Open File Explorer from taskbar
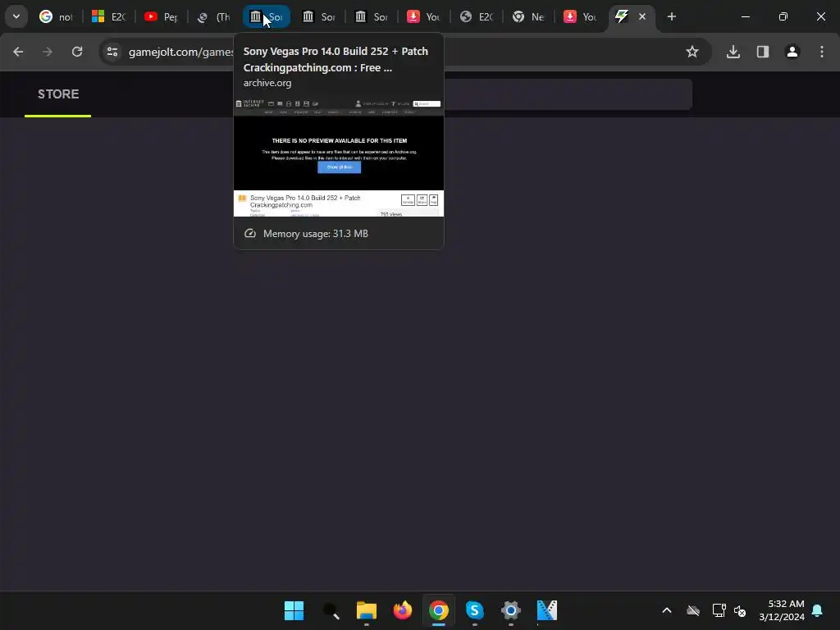Screen dimensions: 840x630 [x=367, y=610]
